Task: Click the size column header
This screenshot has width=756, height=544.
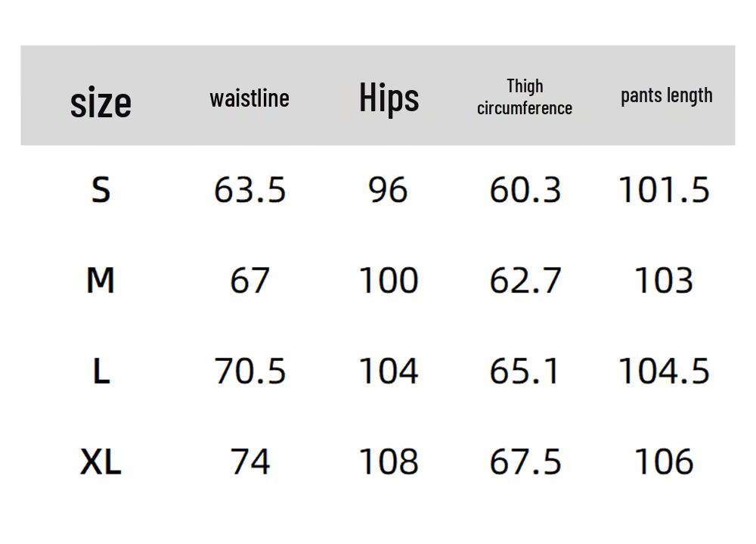Action: [101, 102]
